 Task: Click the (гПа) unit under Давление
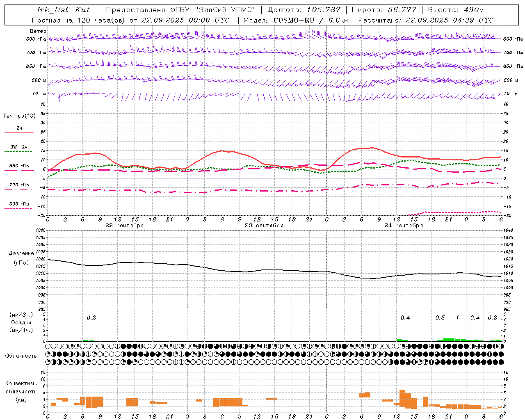click(x=21, y=262)
